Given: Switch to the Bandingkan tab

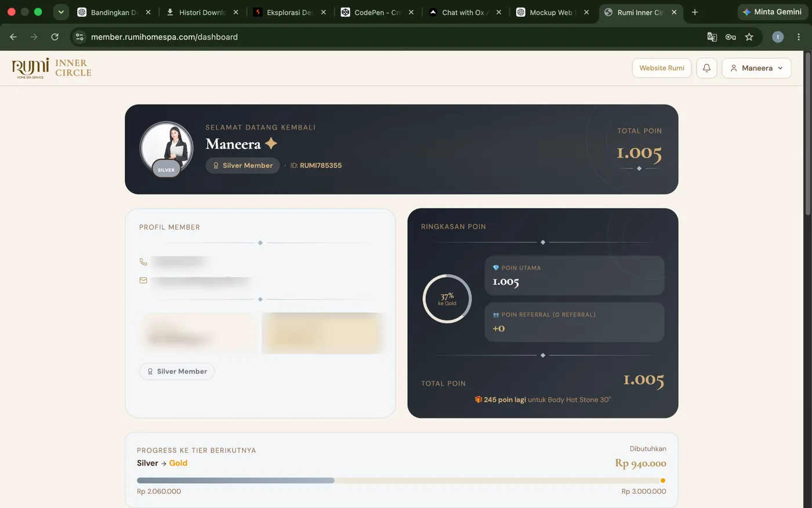Looking at the screenshot, I should click(114, 12).
